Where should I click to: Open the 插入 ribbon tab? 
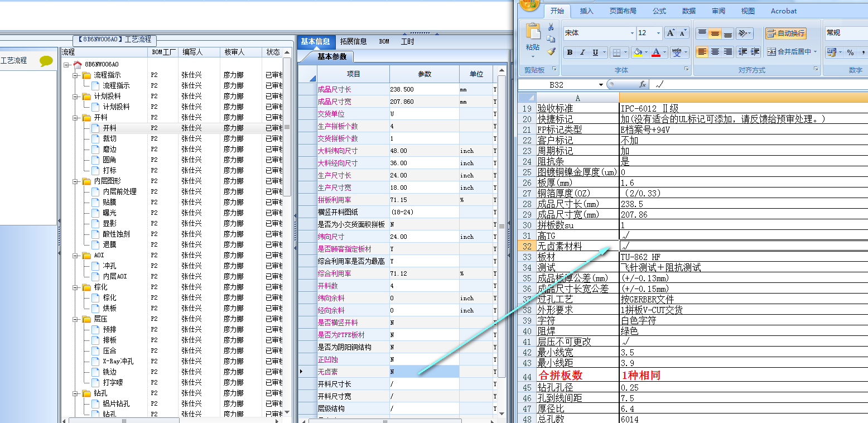tap(587, 11)
